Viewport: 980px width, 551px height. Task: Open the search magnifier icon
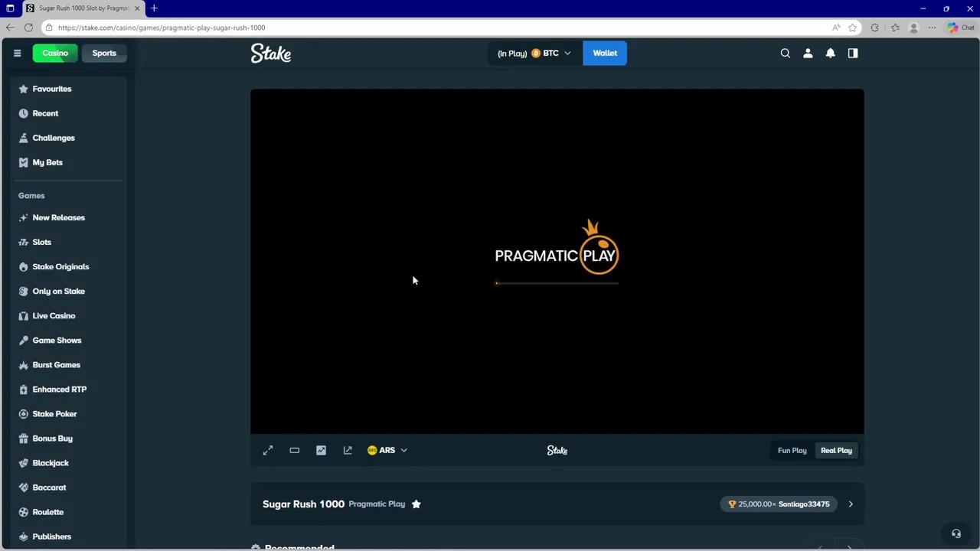pos(785,53)
